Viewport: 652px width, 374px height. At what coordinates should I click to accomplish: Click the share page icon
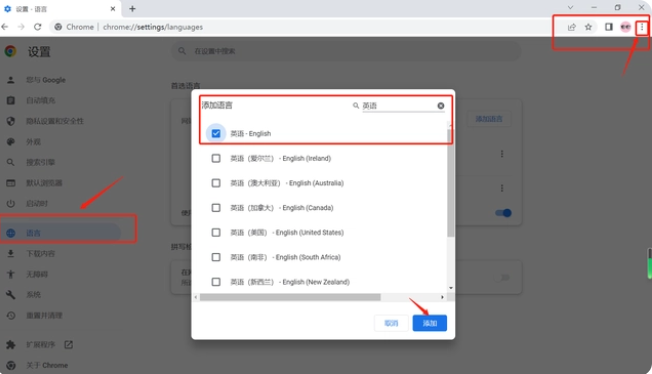(x=571, y=27)
